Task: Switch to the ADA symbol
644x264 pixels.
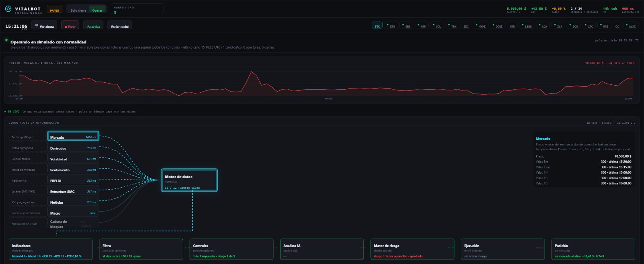Action: 543,26
